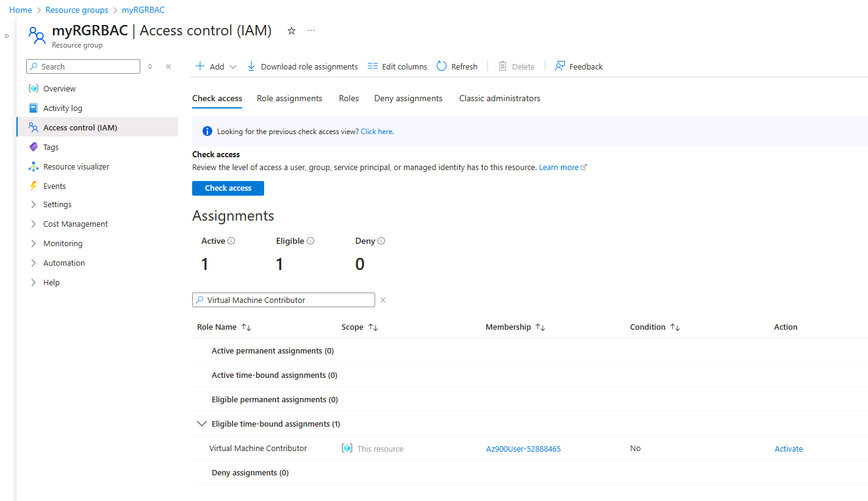The height and width of the screenshot is (501, 868).
Task: Toggle sorting on the Role Name column
Action: [246, 327]
